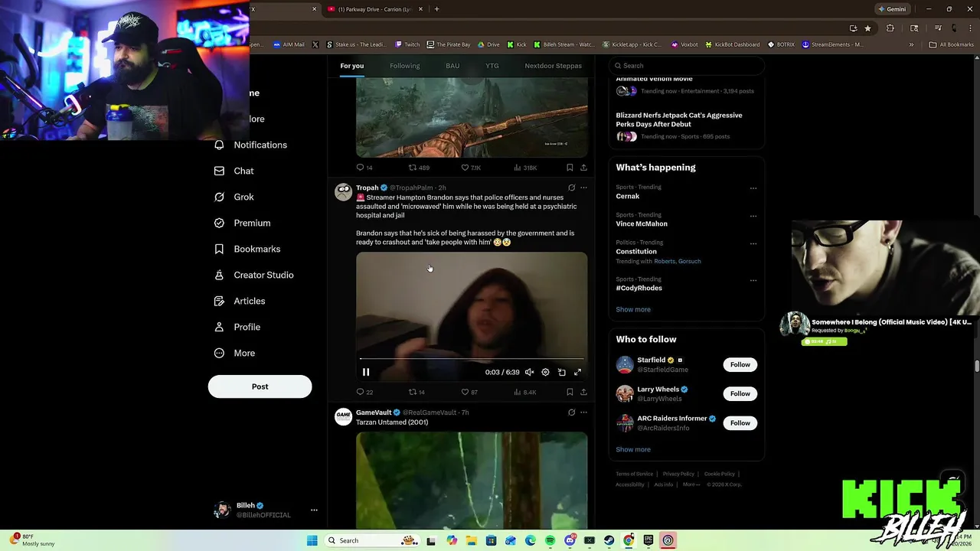Screen dimensions: 980x551
Task: Reply to the Tropah post
Action: click(x=364, y=392)
